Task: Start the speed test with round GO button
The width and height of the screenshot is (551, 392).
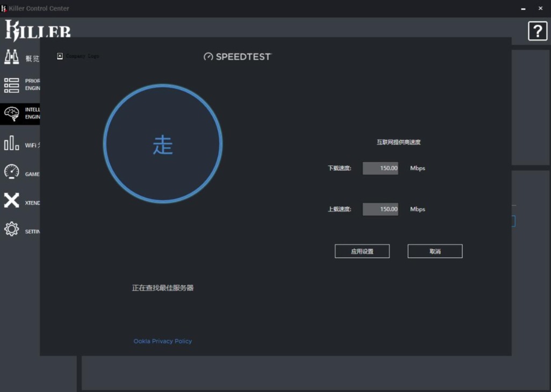Action: pyautogui.click(x=163, y=143)
